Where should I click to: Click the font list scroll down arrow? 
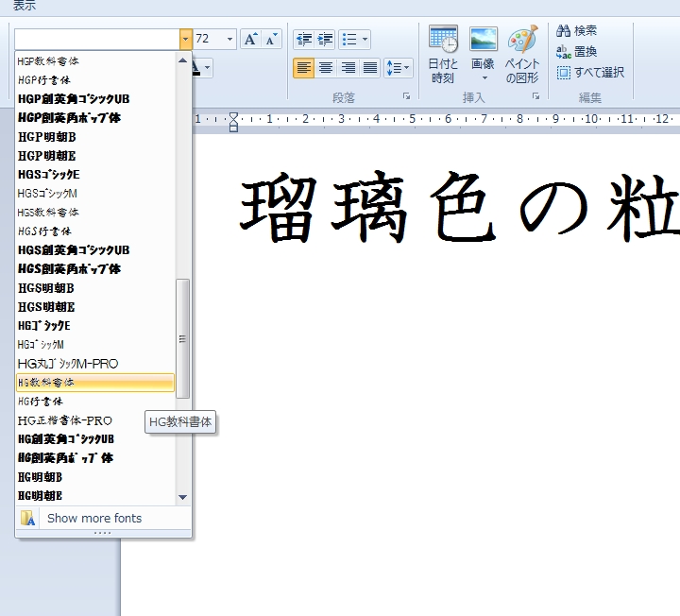point(182,497)
